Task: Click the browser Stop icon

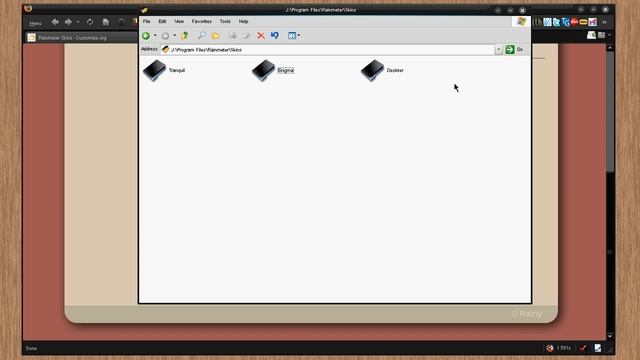Action: point(121,22)
